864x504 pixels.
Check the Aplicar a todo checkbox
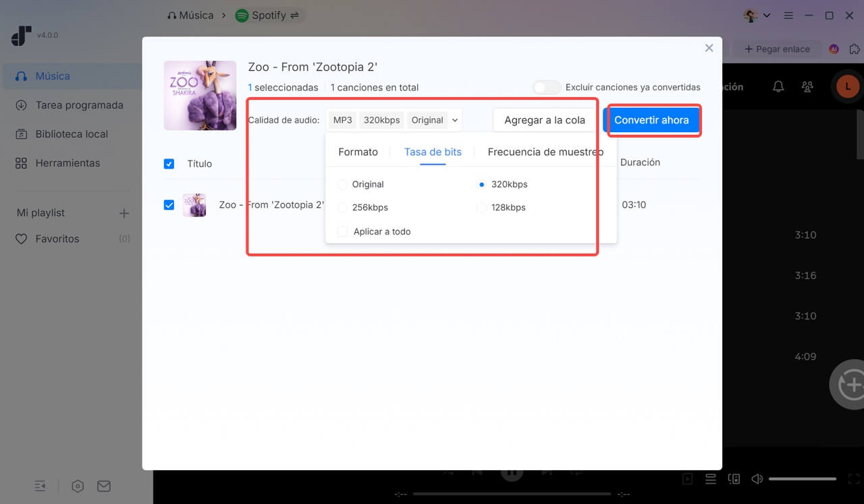coord(343,231)
